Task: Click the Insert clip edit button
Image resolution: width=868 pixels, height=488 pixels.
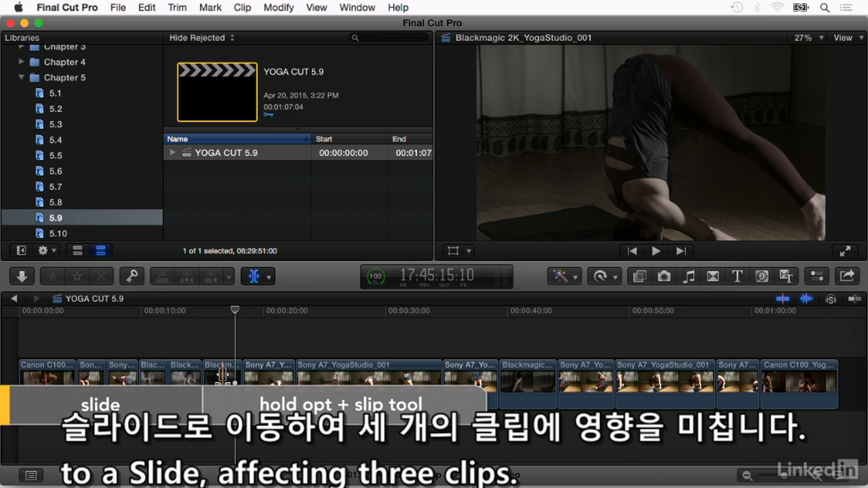Action: pos(187,277)
